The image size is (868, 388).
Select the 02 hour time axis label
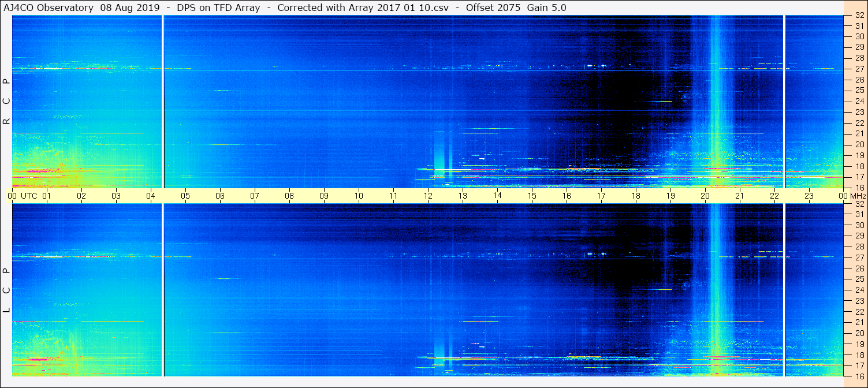[81, 196]
